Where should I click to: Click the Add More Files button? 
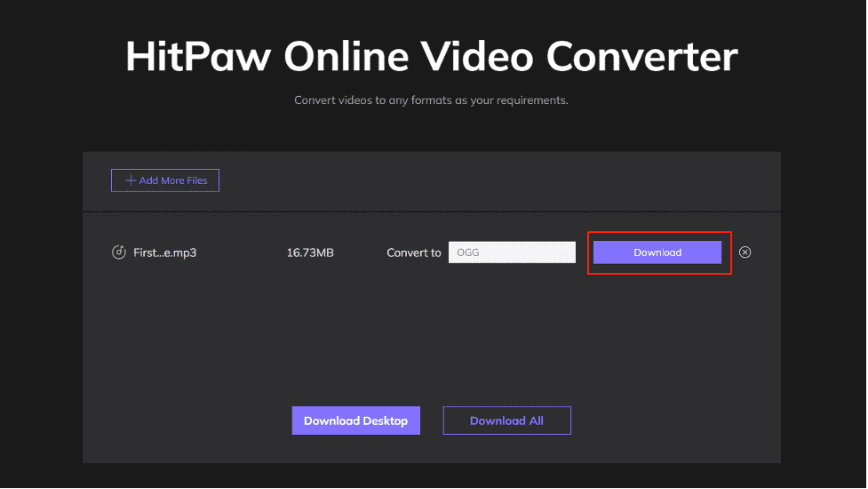pos(165,180)
